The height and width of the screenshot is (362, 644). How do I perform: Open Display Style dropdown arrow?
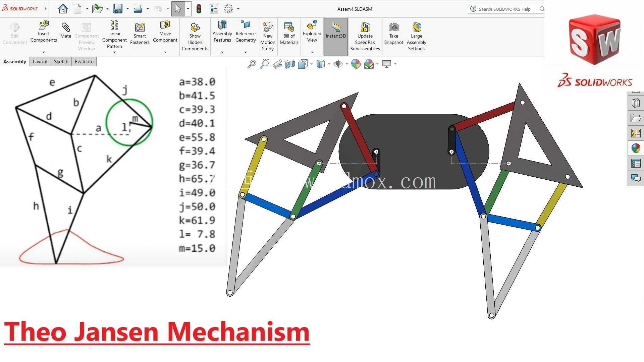click(329, 64)
